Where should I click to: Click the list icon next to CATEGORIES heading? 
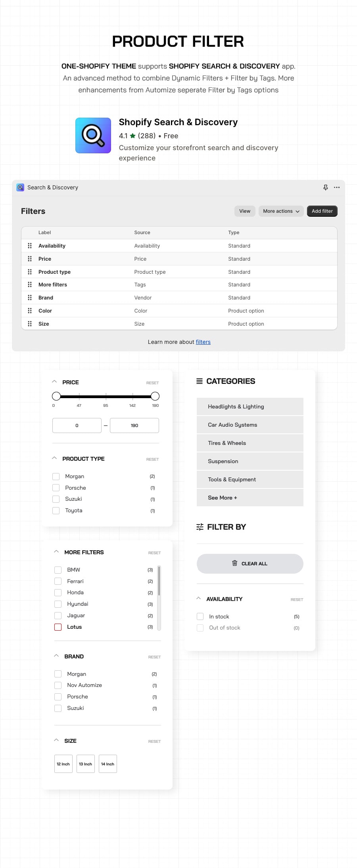click(199, 381)
